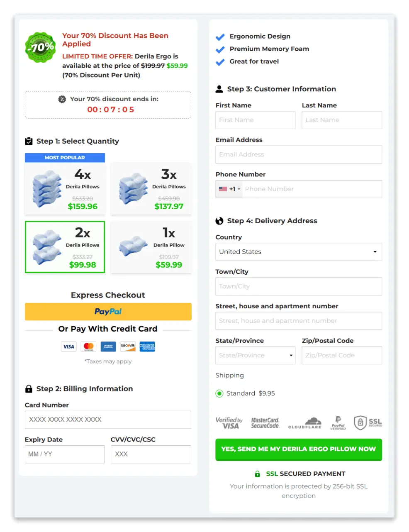Select the 1x Derila Pillow quantity option
This screenshot has width=409, height=532.
[x=151, y=247]
